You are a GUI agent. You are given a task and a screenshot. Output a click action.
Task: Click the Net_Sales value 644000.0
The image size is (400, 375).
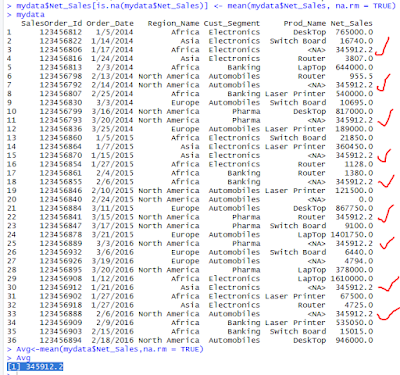click(354, 67)
